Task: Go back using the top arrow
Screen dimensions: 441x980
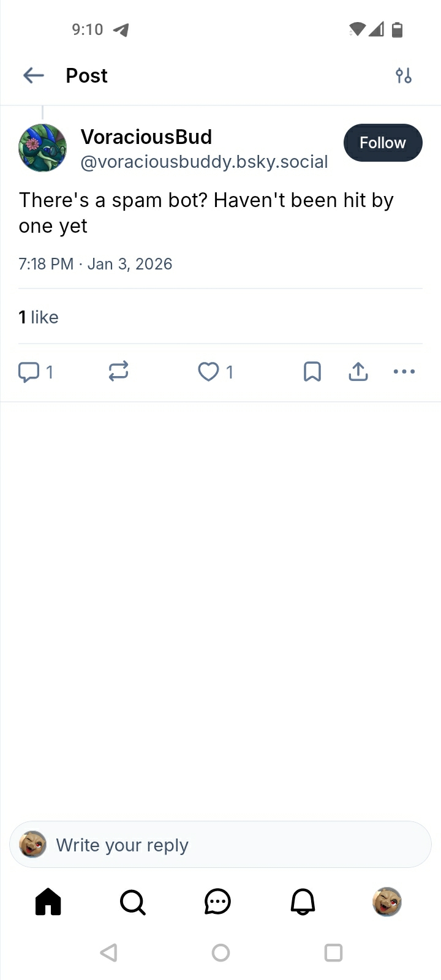Action: point(34,75)
